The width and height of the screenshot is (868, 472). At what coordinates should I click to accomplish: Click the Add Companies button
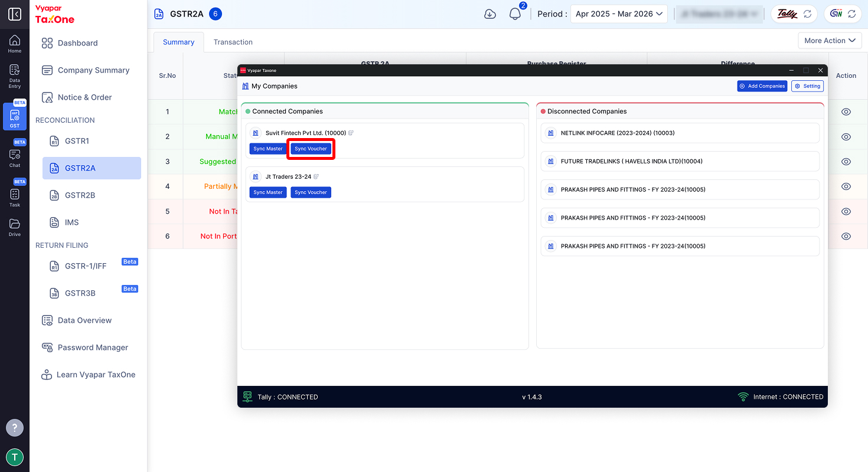click(x=762, y=86)
